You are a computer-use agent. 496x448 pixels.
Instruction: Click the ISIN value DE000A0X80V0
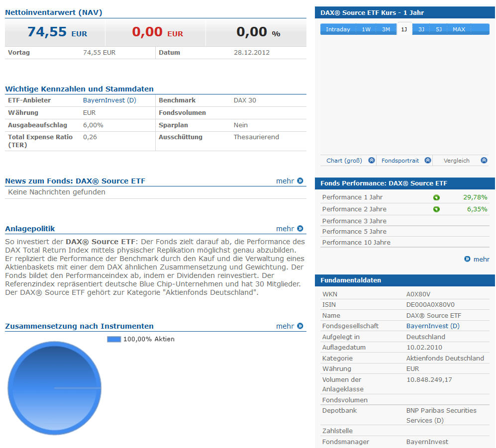[x=430, y=305]
